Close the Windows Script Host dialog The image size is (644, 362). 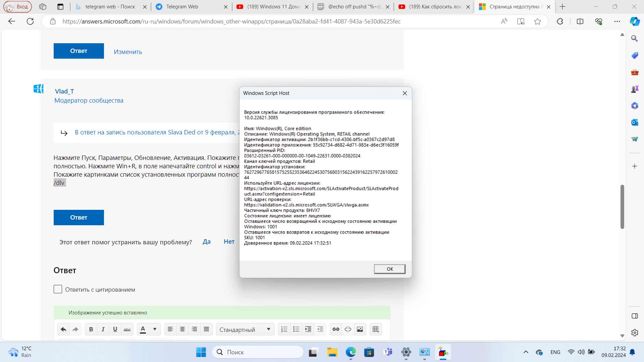(x=405, y=93)
